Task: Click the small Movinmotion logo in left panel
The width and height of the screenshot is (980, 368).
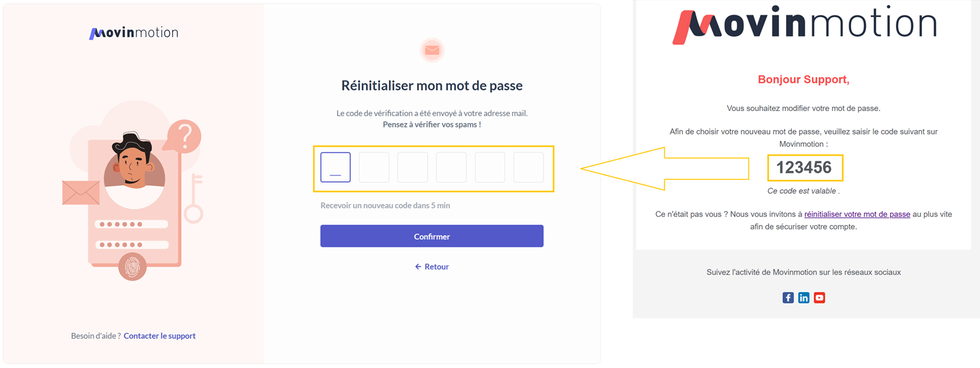Action: point(134,33)
